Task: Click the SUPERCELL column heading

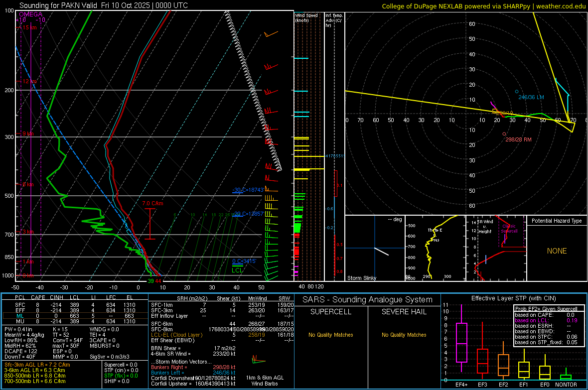Action: [331, 312]
